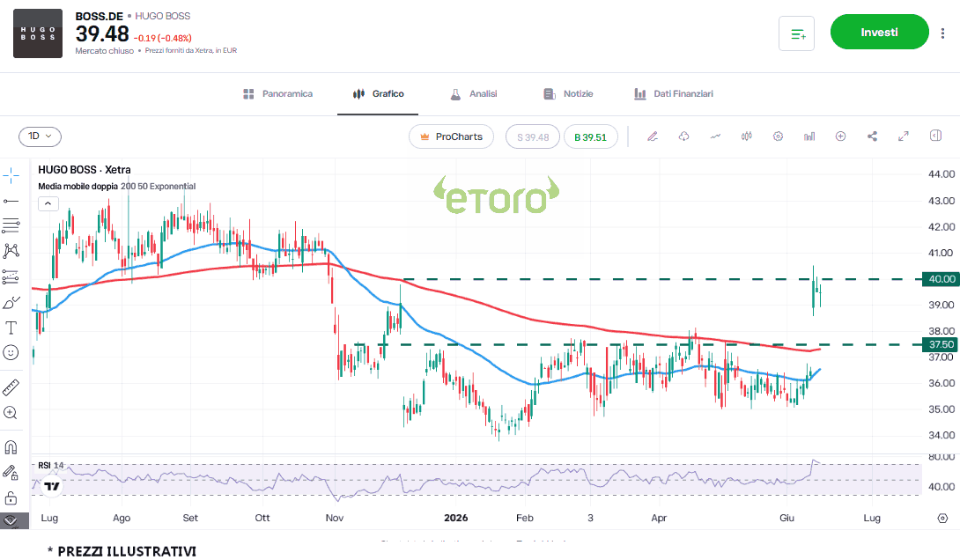The image size is (960, 560).
Task: Share the chart
Action: (x=872, y=136)
